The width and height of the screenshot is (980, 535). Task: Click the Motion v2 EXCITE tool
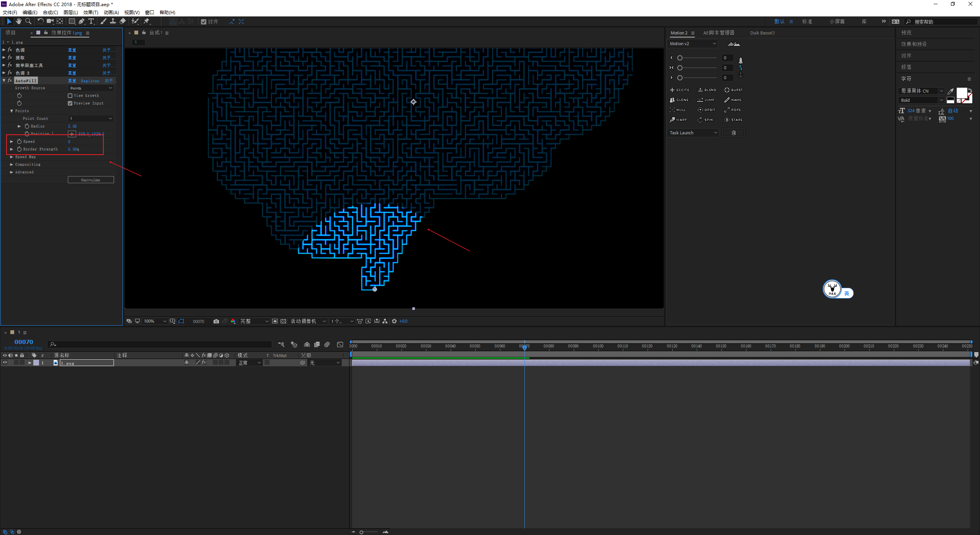tap(679, 90)
